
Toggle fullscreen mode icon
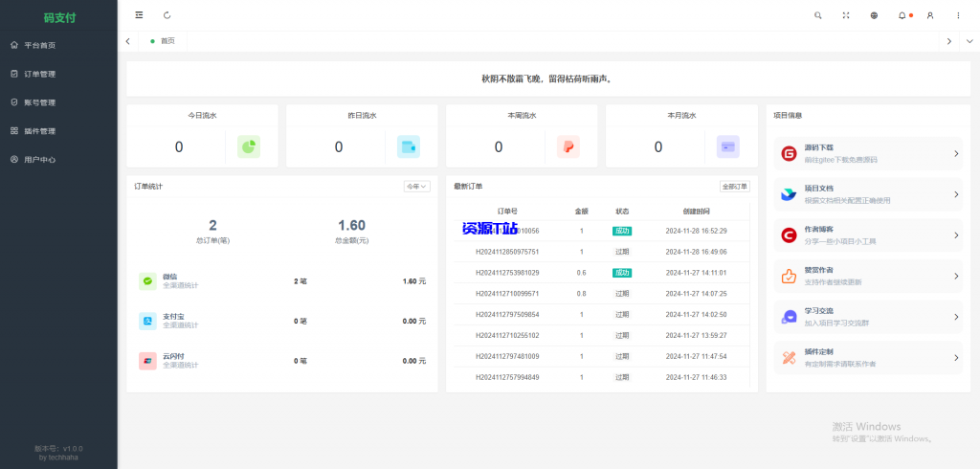tap(846, 15)
